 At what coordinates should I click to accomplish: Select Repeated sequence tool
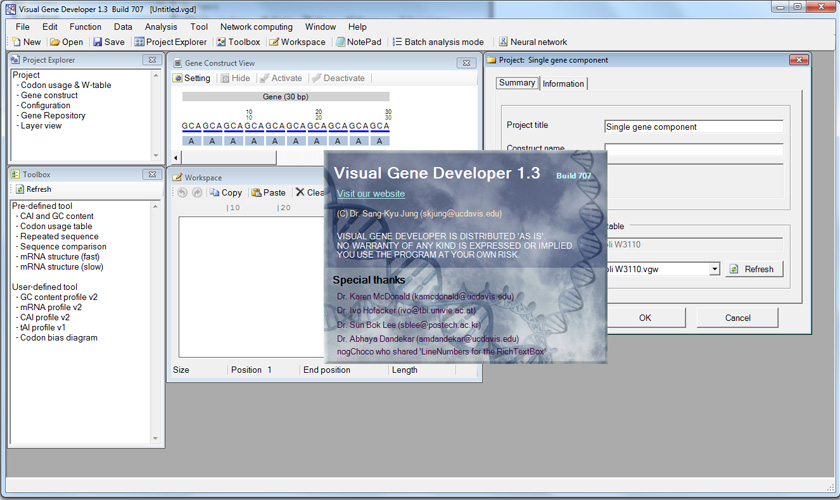pyautogui.click(x=59, y=236)
